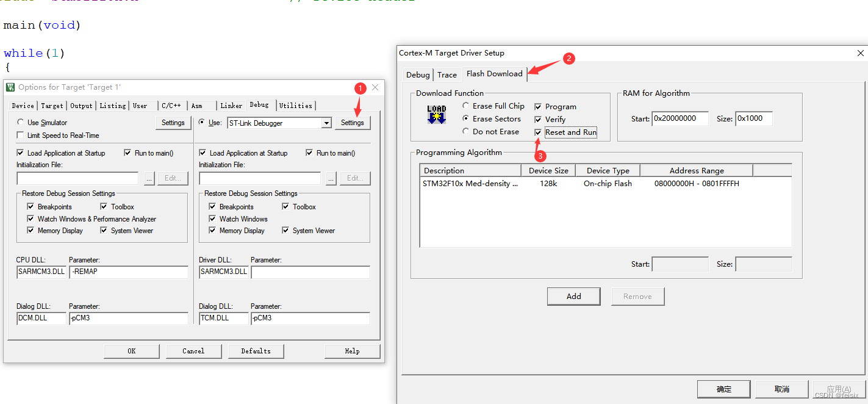
Task: Open the Output tab
Action: click(x=81, y=106)
